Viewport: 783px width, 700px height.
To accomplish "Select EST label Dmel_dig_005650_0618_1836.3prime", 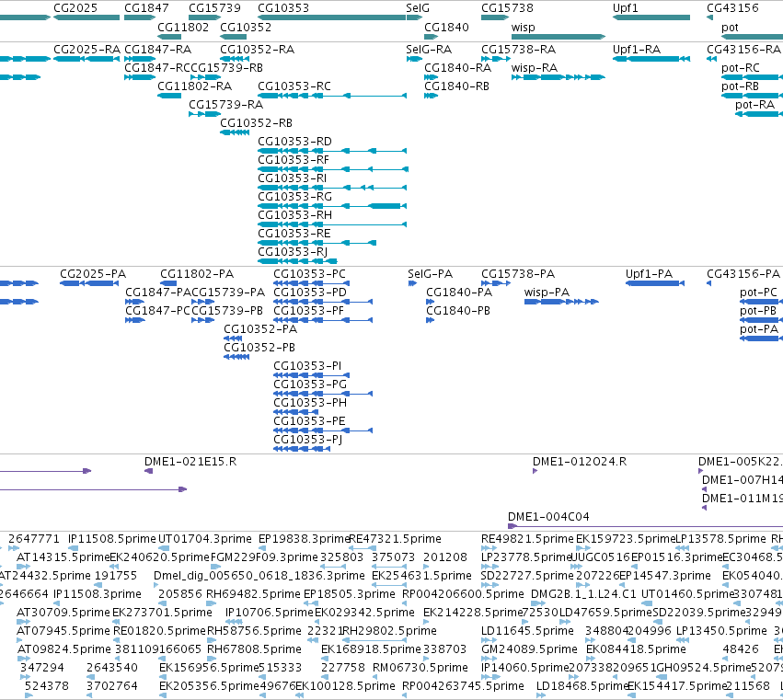I will point(259,576).
